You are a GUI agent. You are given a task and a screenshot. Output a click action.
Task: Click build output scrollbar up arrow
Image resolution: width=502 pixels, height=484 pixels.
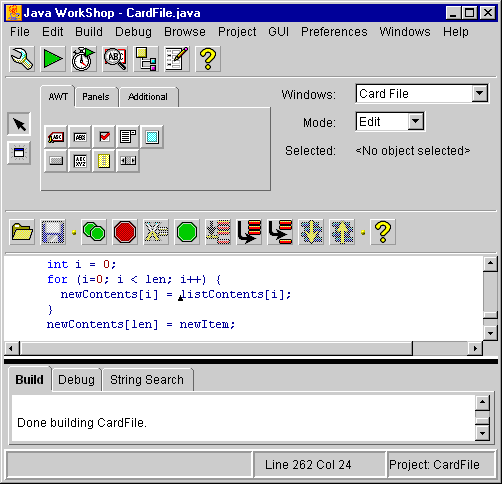coord(482,403)
